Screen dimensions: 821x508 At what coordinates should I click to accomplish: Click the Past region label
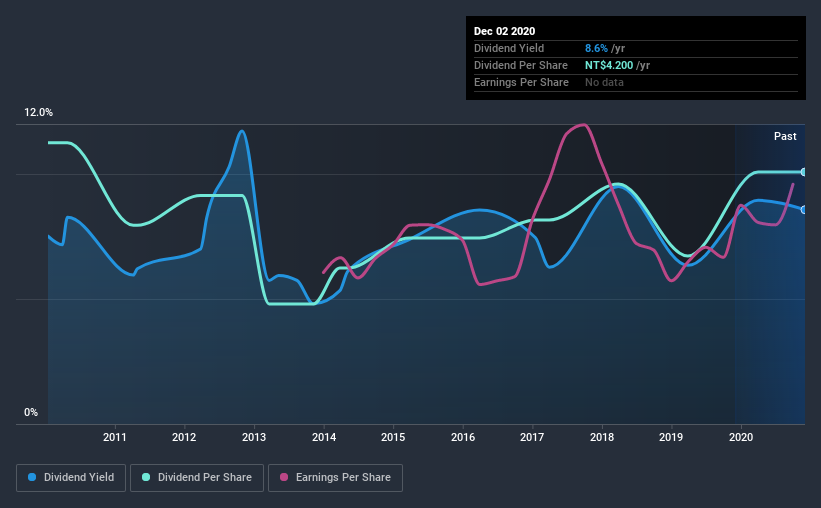pyautogui.click(x=785, y=136)
